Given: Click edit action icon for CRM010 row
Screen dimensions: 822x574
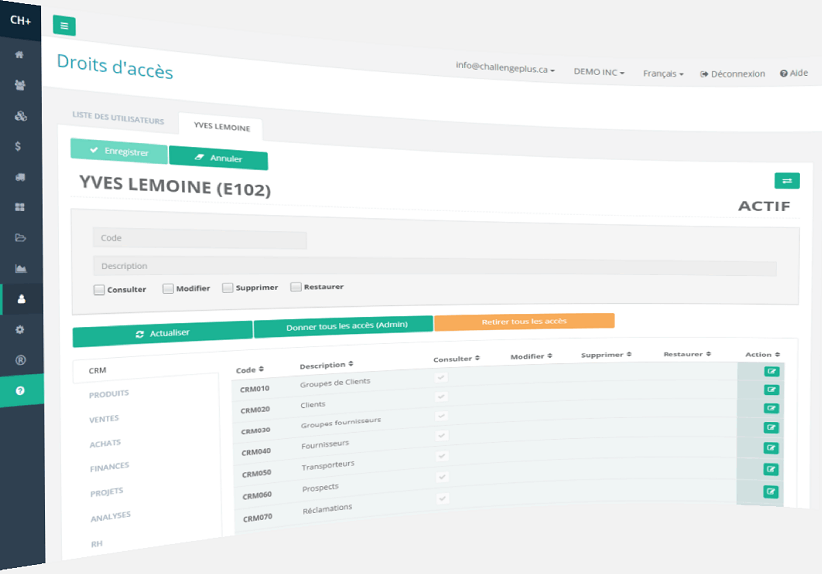Looking at the screenshot, I should pos(770,371).
